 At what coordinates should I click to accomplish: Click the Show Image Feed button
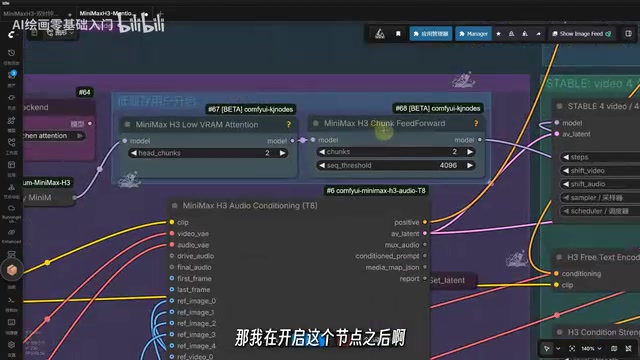[581, 34]
